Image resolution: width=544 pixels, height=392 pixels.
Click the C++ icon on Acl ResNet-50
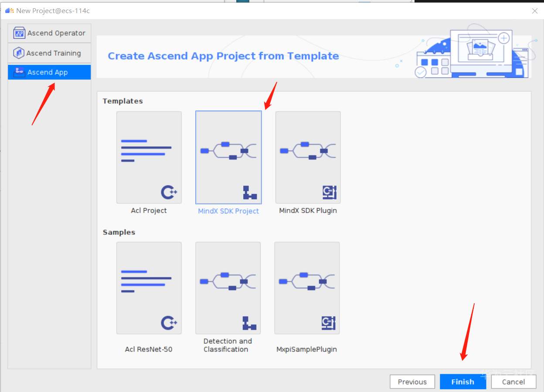click(169, 323)
